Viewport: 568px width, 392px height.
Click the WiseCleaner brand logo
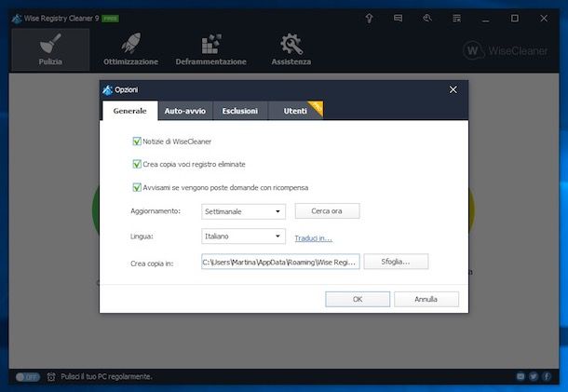point(505,50)
